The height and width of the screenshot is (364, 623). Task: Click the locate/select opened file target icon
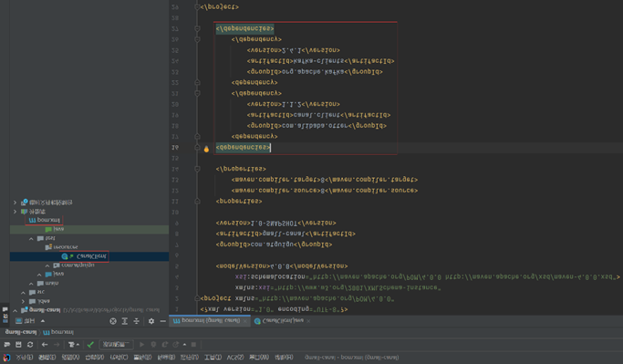tap(113, 321)
